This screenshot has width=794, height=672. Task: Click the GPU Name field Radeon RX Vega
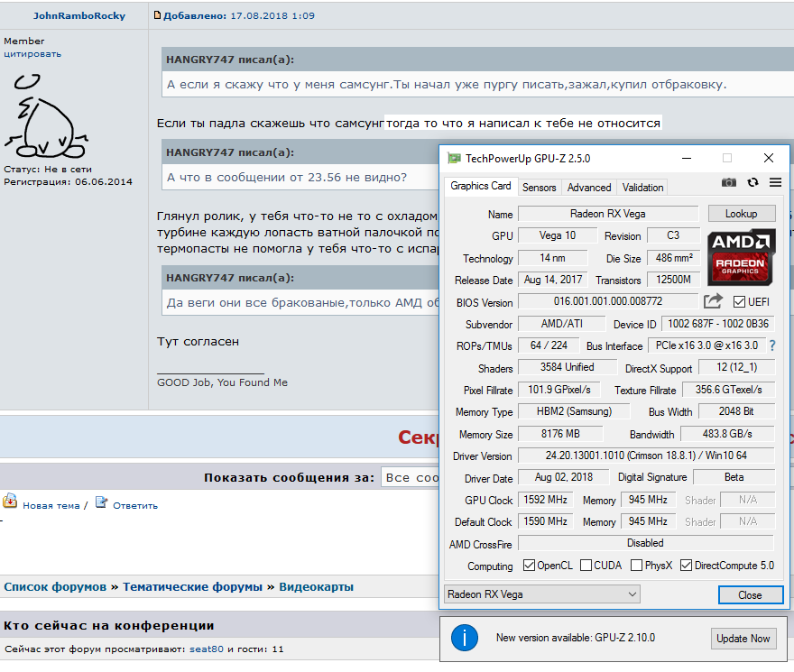coord(608,214)
